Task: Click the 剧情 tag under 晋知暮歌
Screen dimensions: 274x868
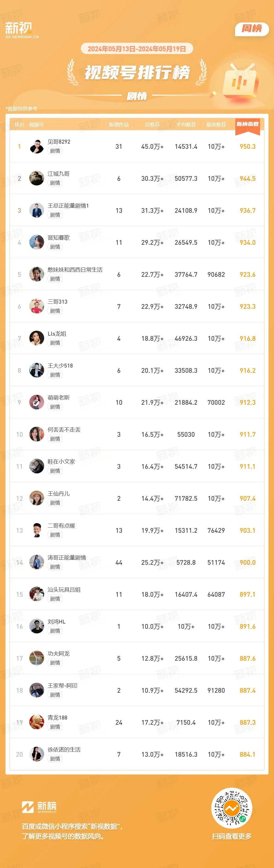Action: tap(55, 247)
